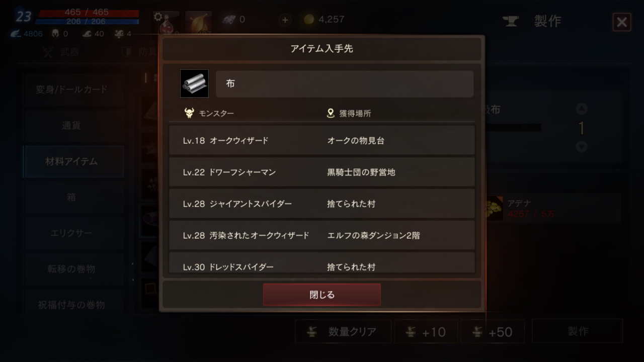Click the monster skull icon header
This screenshot has height=362, width=644.
tap(189, 113)
